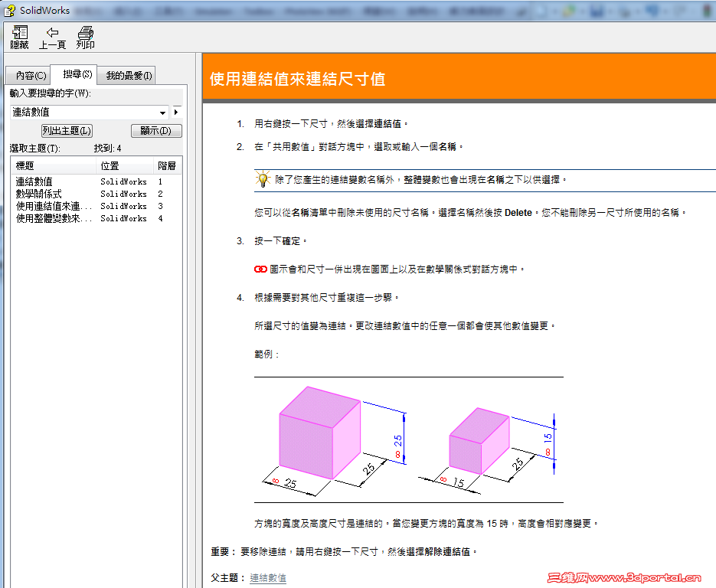The image size is (716, 588).
Task: Select the 使用連結值來連... search result
Action: click(x=54, y=207)
